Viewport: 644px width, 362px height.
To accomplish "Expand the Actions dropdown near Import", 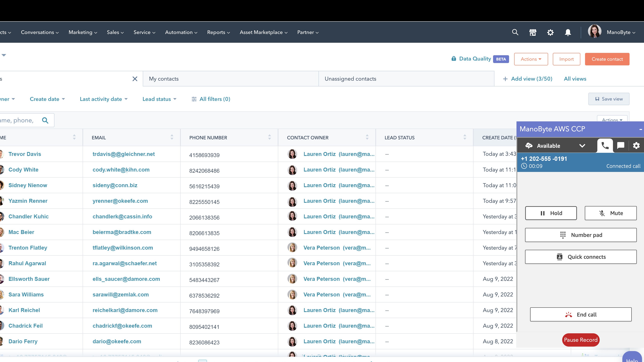I will 531,59.
